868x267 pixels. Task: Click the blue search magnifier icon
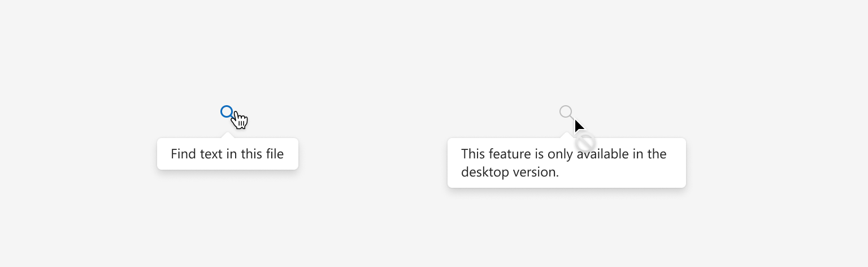coord(228,113)
